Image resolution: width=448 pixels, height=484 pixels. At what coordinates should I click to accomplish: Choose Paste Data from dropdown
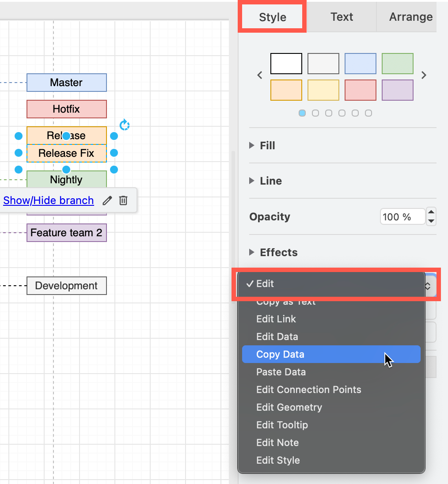pyautogui.click(x=331, y=372)
